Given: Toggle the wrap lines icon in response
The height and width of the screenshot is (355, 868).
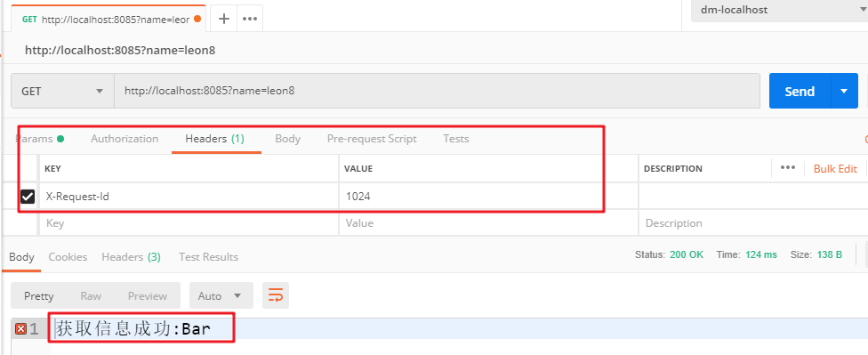Looking at the screenshot, I should [x=275, y=295].
